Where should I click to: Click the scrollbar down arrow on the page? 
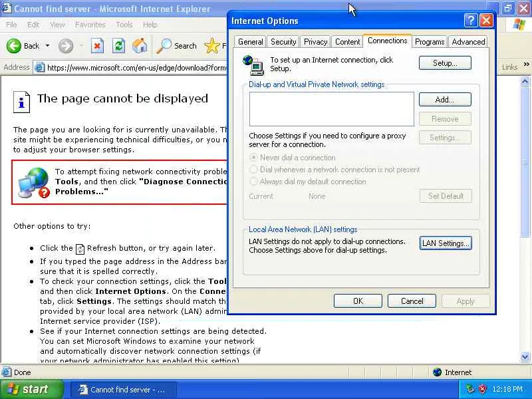tap(525, 357)
